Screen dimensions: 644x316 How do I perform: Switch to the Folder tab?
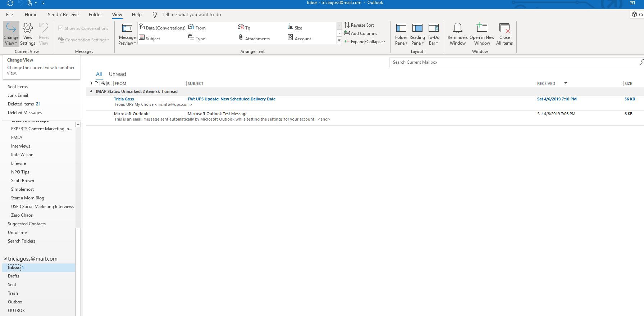pos(95,15)
